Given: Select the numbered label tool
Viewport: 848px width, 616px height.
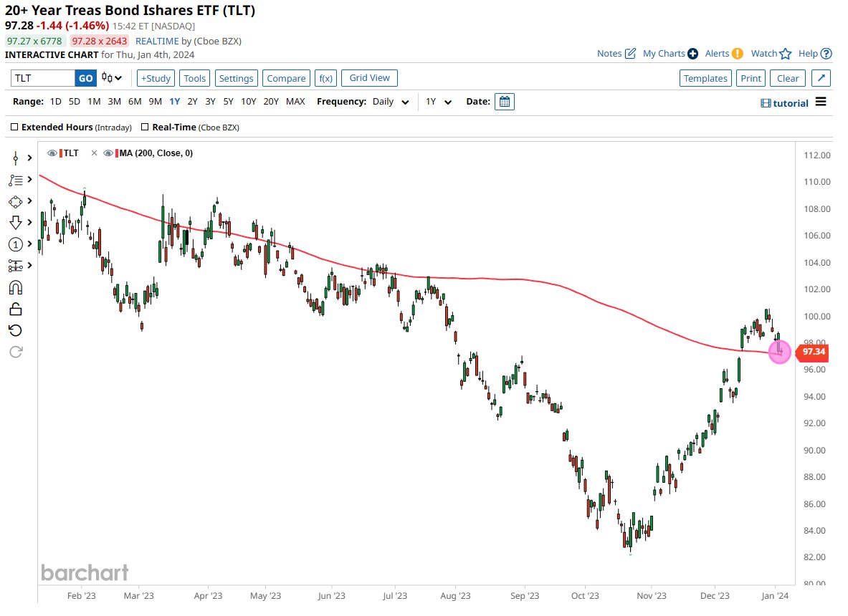Looking at the screenshot, I should (16, 244).
